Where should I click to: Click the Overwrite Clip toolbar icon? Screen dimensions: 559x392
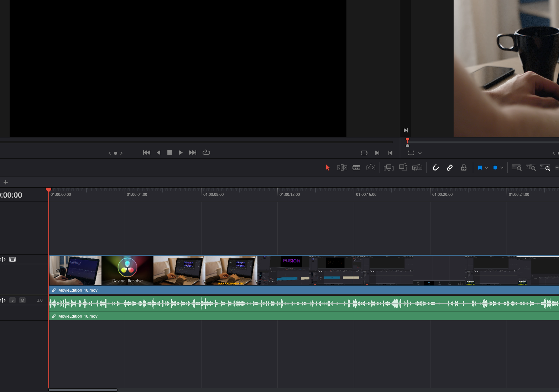click(403, 167)
